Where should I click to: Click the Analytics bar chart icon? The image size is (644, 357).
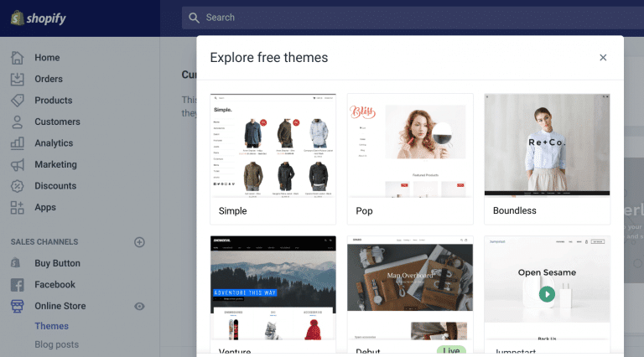click(18, 143)
